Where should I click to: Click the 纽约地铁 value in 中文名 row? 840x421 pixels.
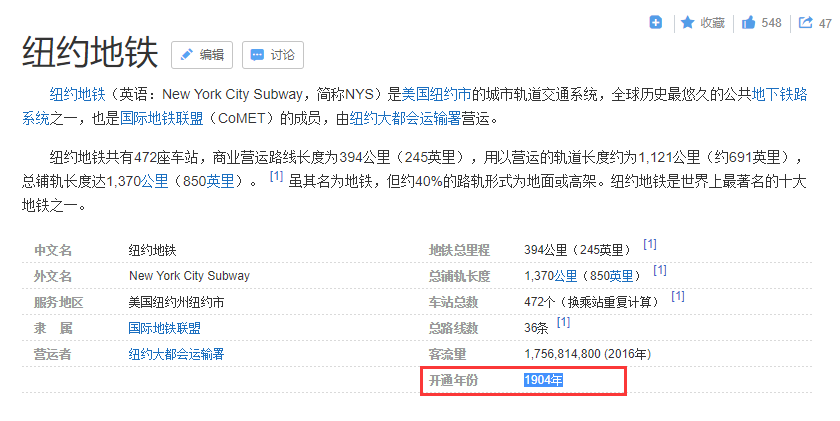152,250
